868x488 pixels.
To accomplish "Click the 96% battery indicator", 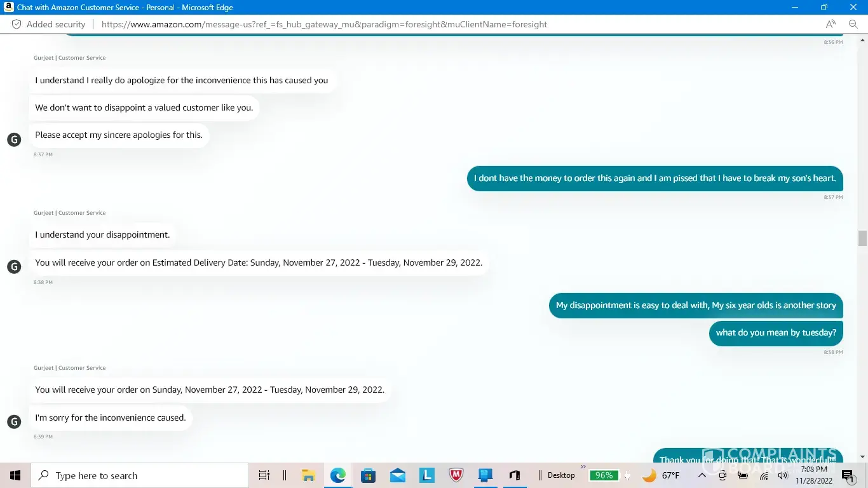I will [x=604, y=475].
